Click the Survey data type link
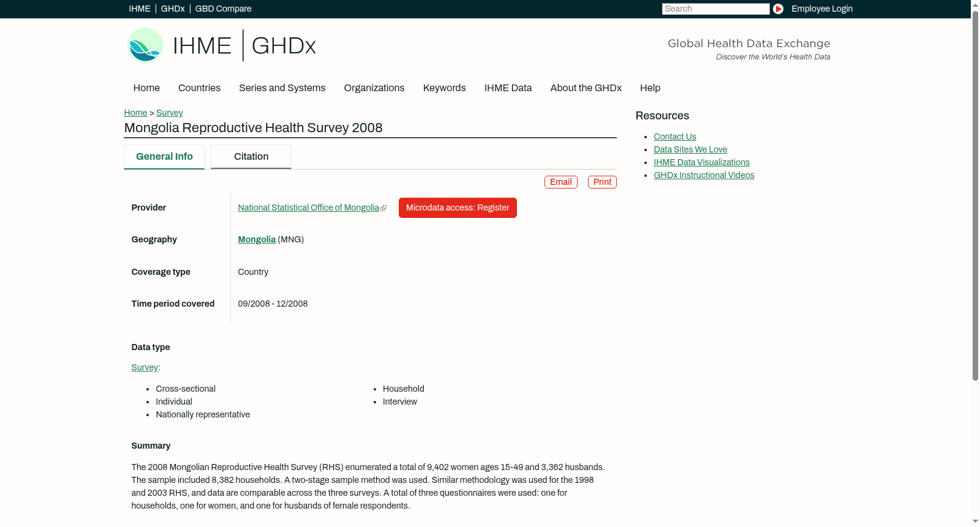The image size is (980, 527). 145,368
